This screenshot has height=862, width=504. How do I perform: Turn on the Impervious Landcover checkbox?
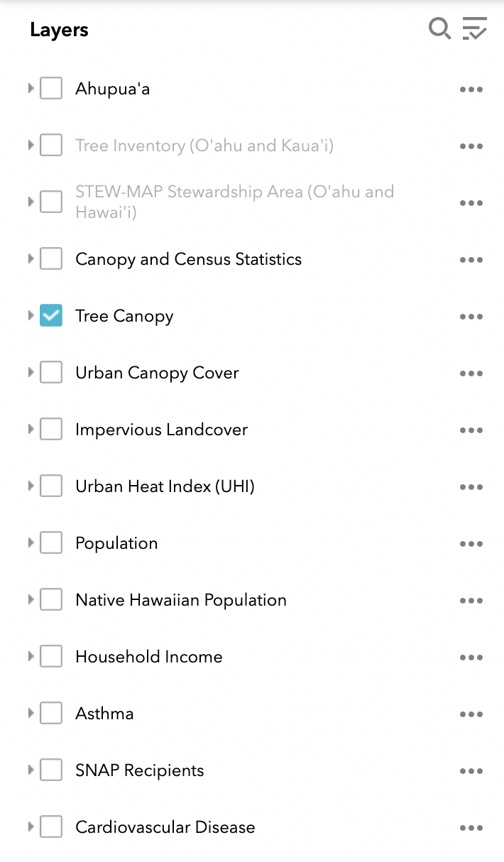pyautogui.click(x=51, y=430)
